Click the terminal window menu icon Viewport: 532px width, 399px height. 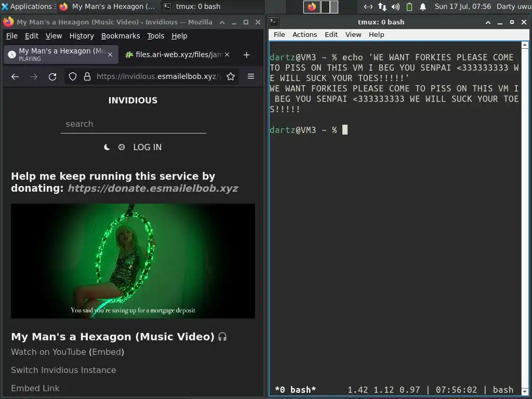274,22
